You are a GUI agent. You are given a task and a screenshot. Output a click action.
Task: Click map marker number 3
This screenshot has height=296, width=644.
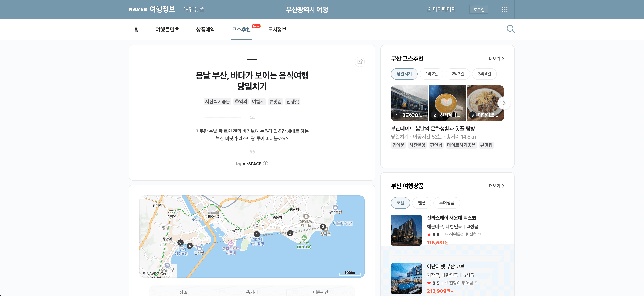[x=323, y=226]
